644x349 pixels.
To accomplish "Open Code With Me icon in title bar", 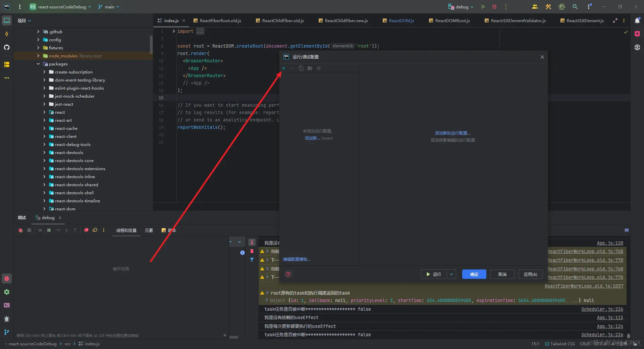I will (535, 7).
